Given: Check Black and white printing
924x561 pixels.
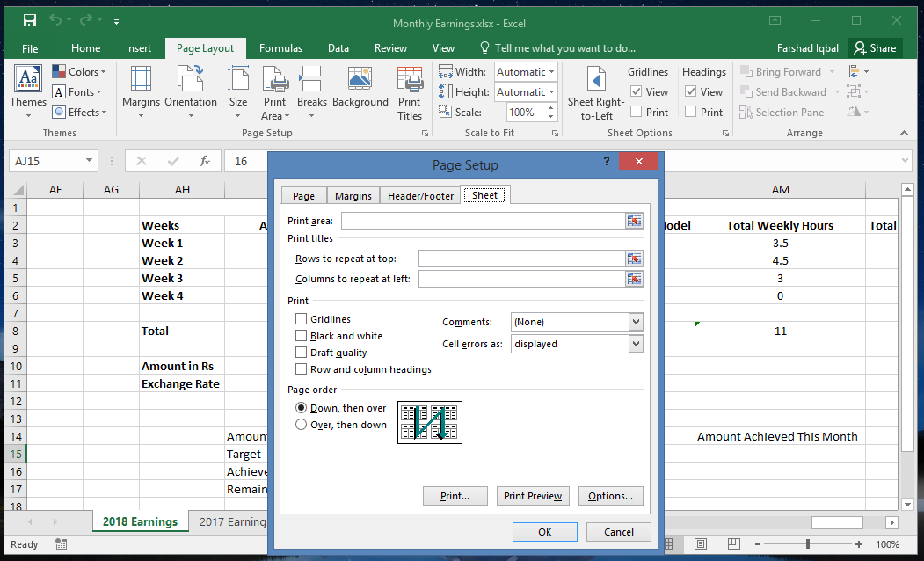Looking at the screenshot, I should [300, 335].
